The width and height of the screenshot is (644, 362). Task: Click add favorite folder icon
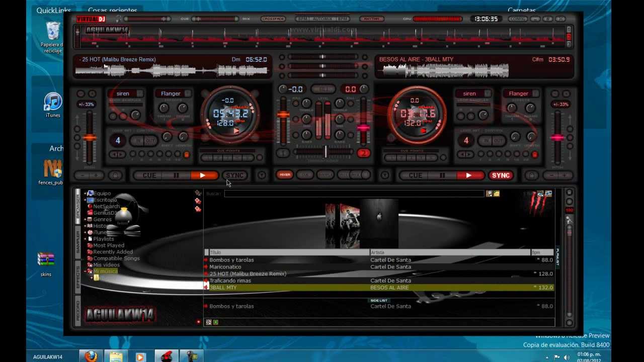pos(198,201)
